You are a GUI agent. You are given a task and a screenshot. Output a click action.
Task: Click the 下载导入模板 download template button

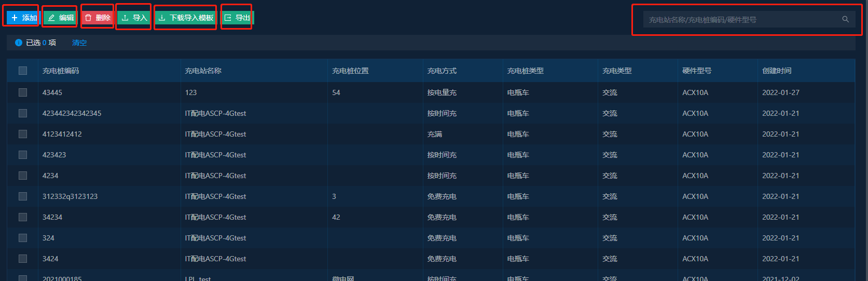[186, 18]
